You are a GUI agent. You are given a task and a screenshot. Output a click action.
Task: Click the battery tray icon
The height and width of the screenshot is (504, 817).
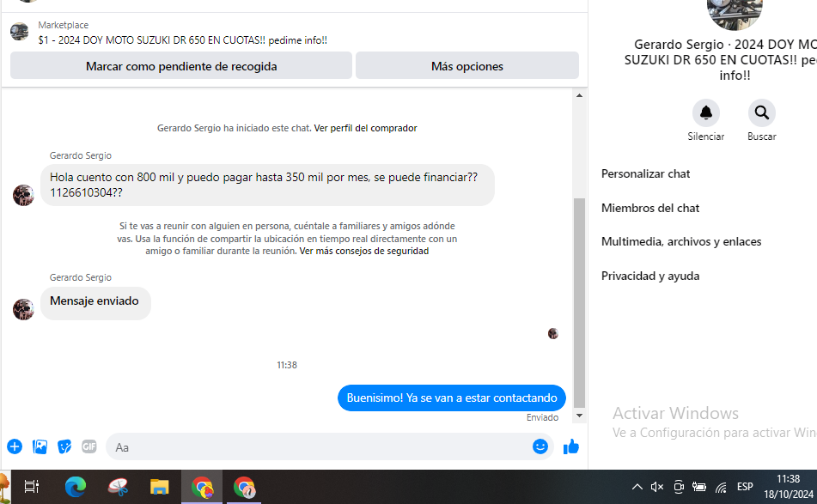pos(699,488)
